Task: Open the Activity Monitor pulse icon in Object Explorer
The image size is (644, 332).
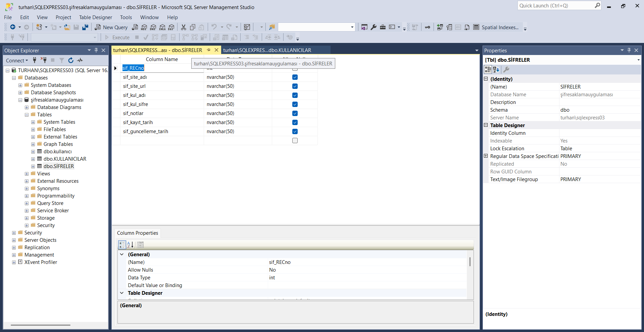Action: [x=80, y=60]
